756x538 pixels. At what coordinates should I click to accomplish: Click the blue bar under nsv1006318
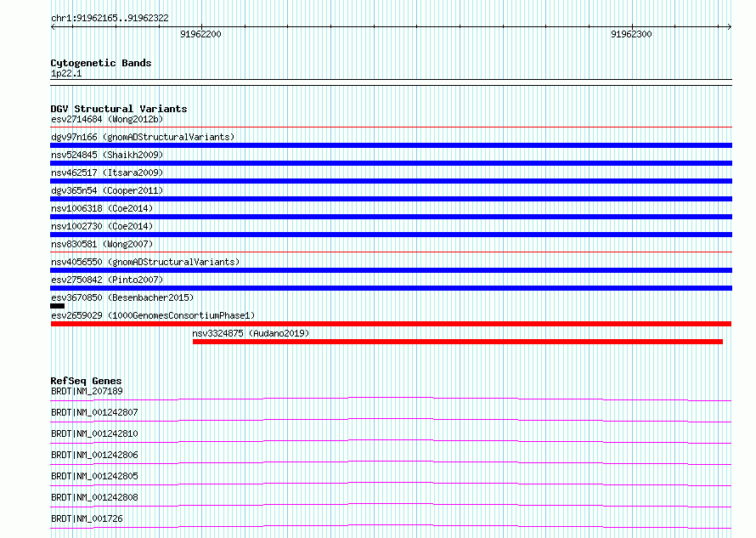click(391, 217)
